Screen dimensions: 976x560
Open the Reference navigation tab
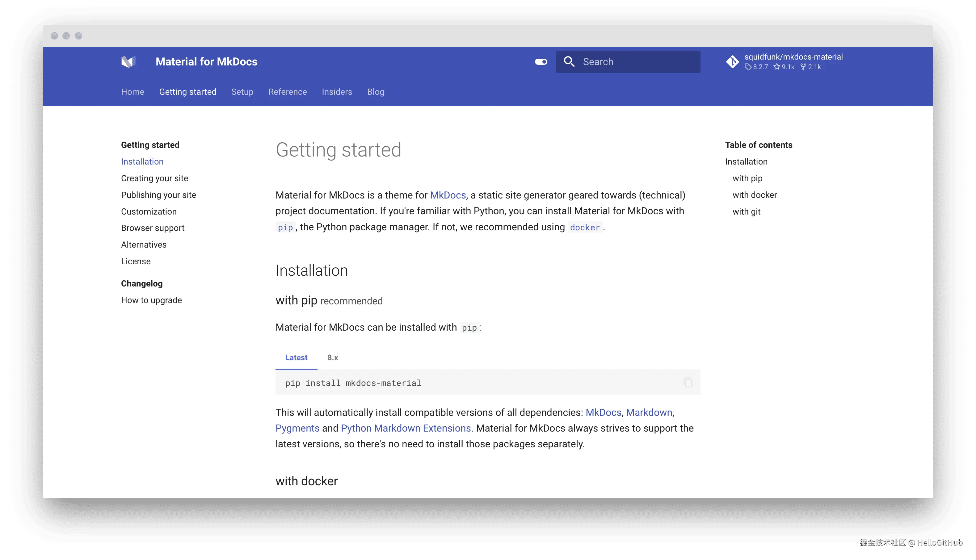pyautogui.click(x=287, y=92)
